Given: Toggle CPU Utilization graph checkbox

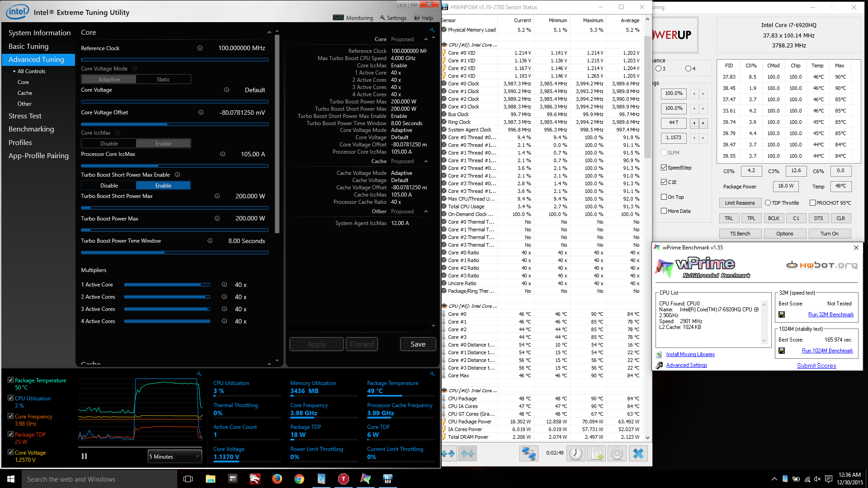Looking at the screenshot, I should pyautogui.click(x=10, y=398).
